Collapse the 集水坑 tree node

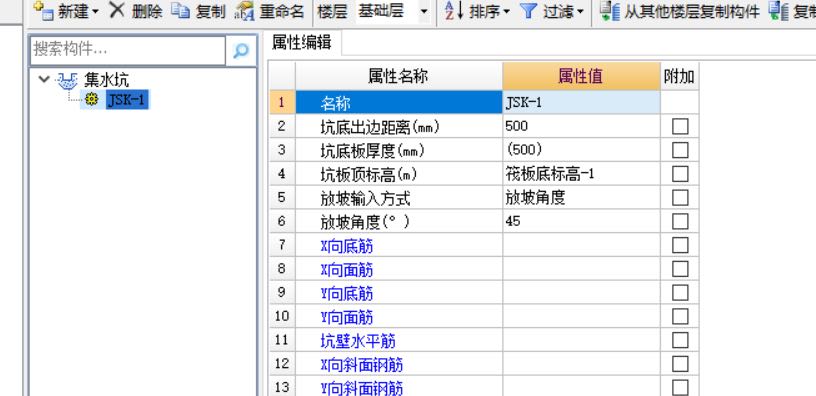tap(44, 79)
